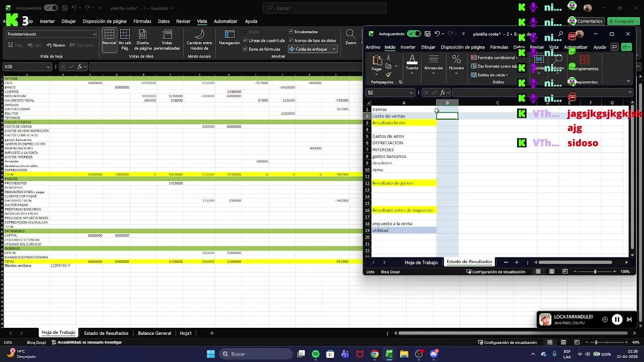Viewport: 644px width, 362px height.
Task: Expand Alineación group dropdown
Action: 434,74
